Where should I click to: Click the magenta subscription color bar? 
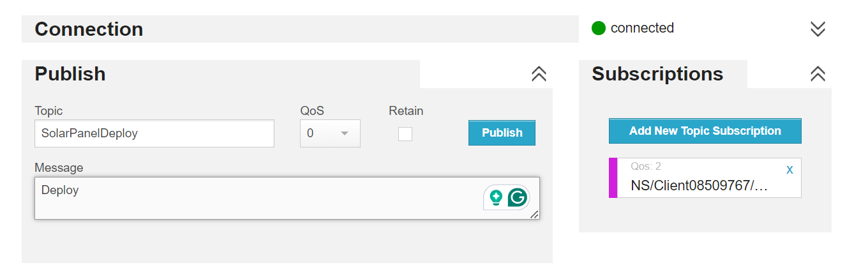click(613, 178)
